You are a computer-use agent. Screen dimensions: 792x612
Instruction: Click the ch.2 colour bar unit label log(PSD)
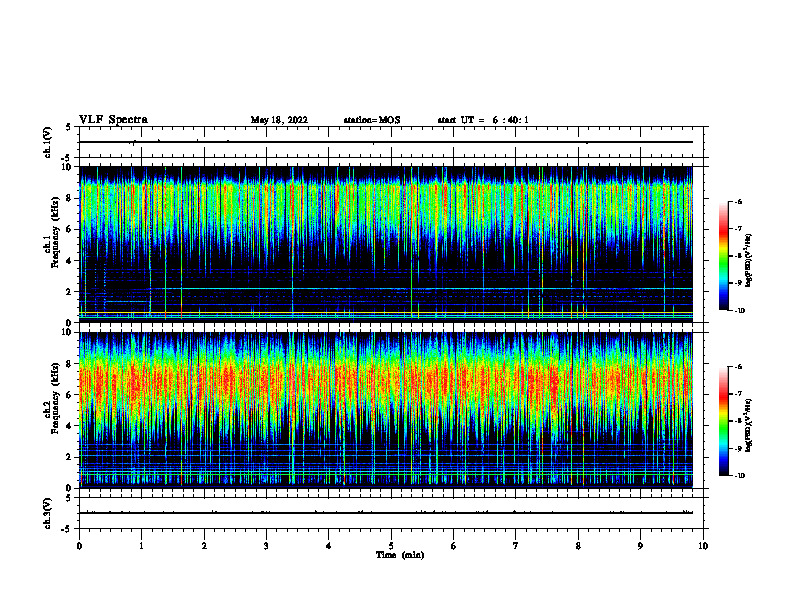749,426
